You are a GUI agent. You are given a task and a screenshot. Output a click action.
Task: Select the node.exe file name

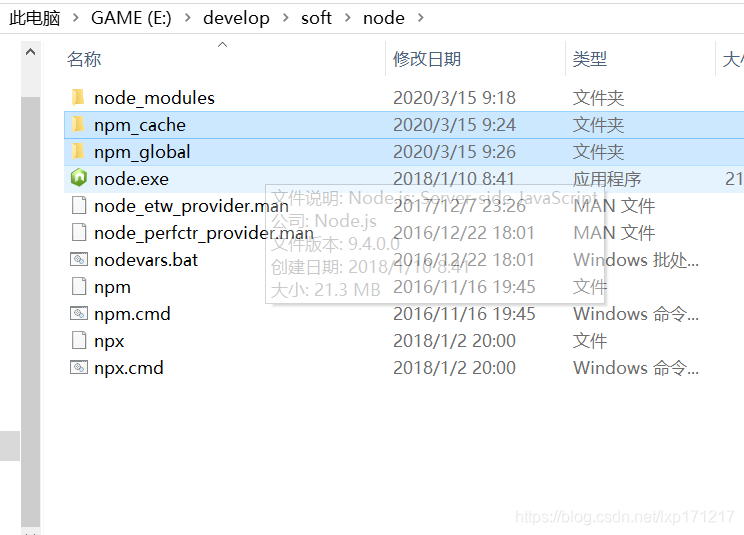coord(131,179)
